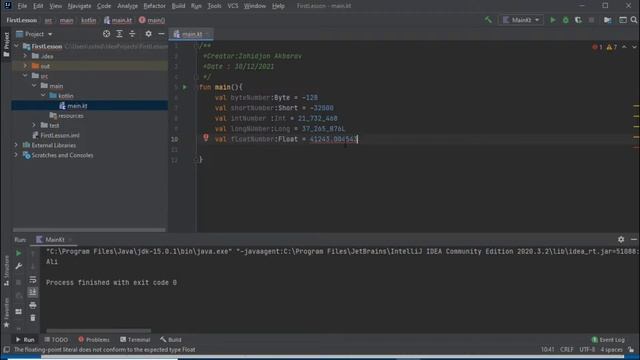Go to next highlighted error arrow

[634, 47]
